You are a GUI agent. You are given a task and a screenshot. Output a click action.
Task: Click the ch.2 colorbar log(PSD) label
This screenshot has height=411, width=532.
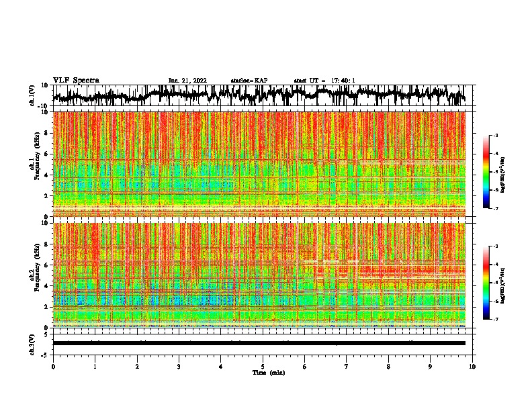[x=502, y=285]
